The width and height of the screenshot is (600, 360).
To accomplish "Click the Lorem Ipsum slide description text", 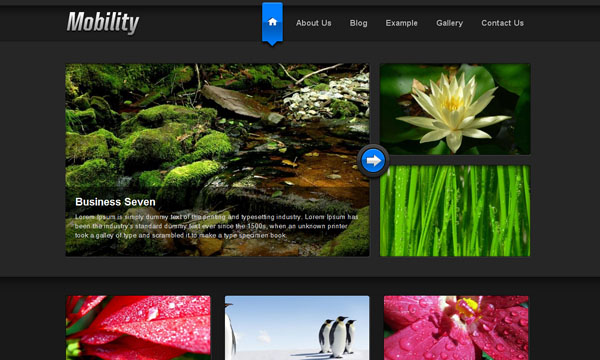I will [x=217, y=226].
